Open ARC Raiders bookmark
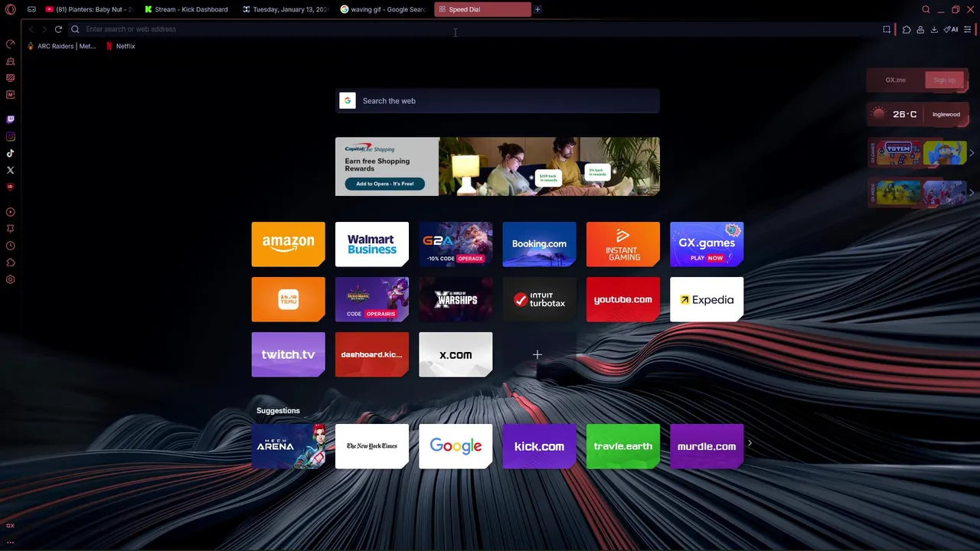Viewport: 980px width, 551px height. [x=61, y=46]
